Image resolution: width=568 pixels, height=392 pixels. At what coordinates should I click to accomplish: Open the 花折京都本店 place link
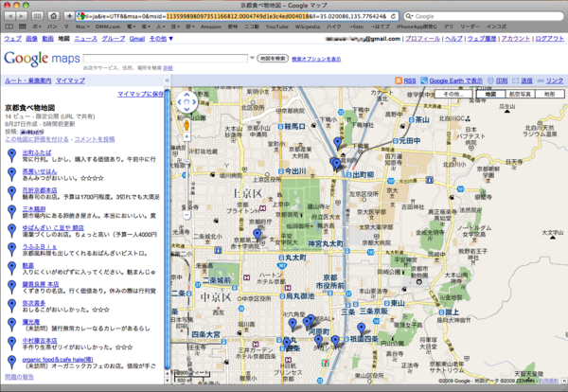tap(40, 189)
